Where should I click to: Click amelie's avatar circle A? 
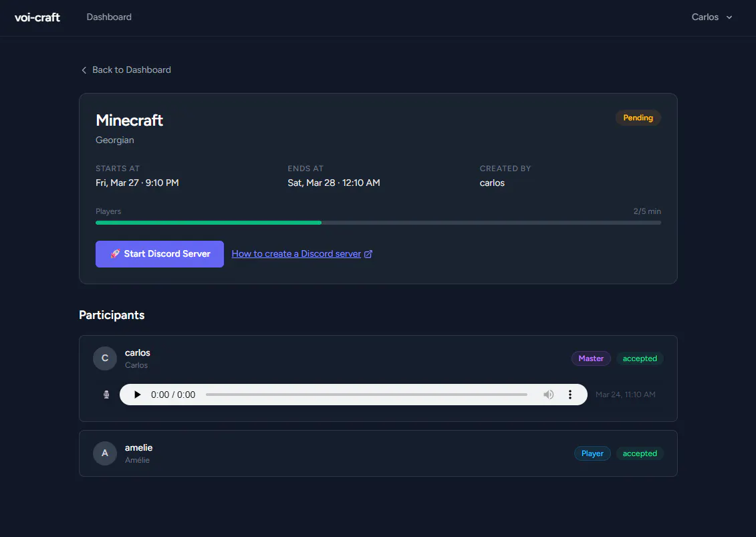[x=105, y=453]
